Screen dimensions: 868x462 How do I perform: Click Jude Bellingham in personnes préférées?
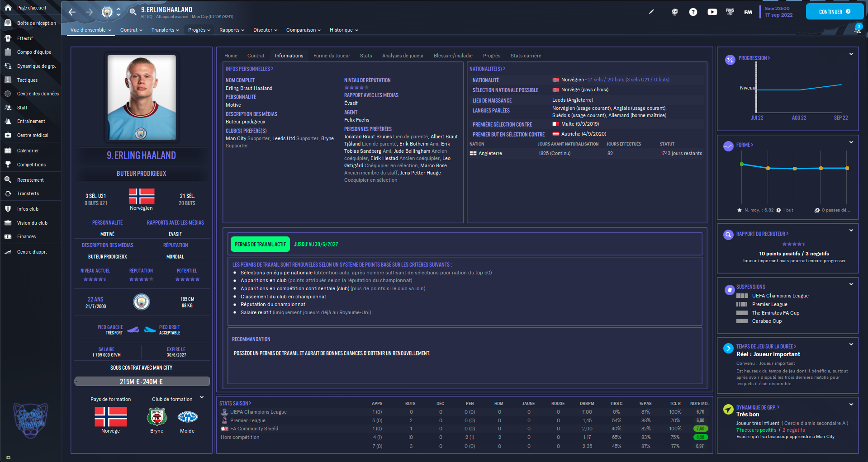click(x=412, y=151)
